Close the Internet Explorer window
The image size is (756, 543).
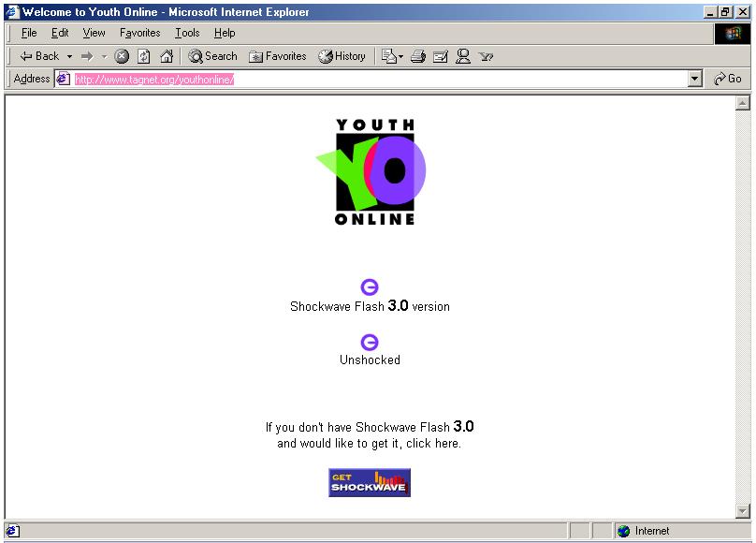[x=743, y=12]
